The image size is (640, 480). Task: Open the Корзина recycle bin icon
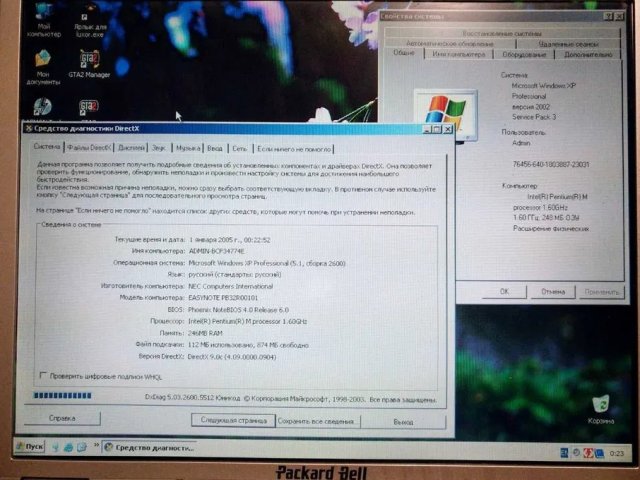pos(601,409)
